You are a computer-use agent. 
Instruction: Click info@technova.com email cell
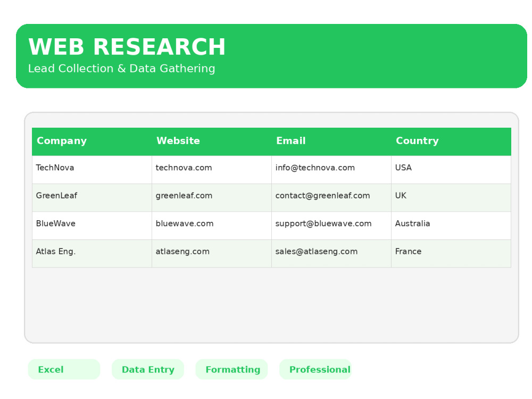[x=331, y=170]
